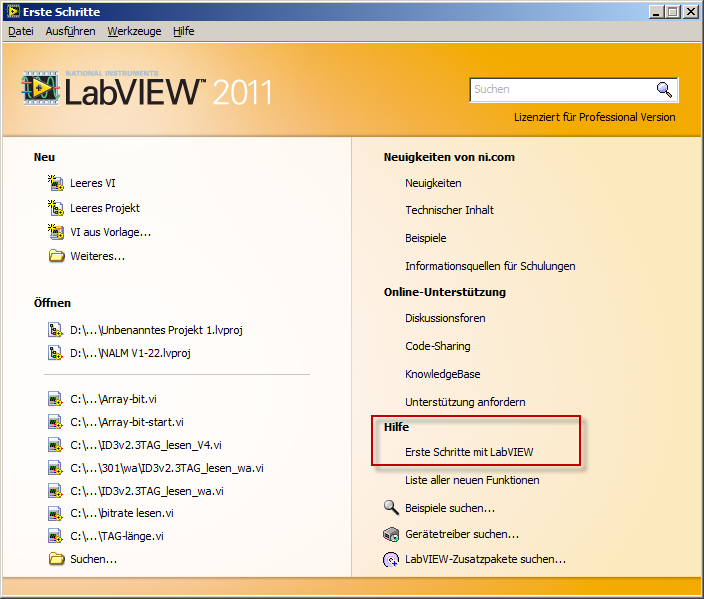Click the VI aus Vorlage icon
The height and width of the screenshot is (599, 704).
coord(56,232)
